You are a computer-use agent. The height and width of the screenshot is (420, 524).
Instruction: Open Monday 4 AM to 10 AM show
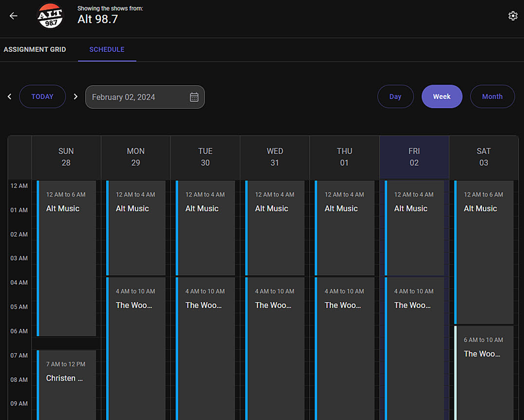136,349
